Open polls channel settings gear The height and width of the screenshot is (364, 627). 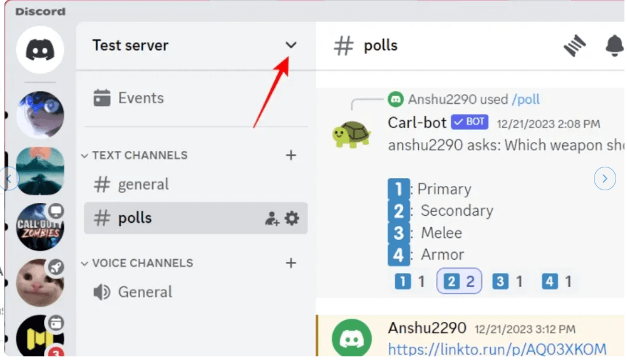click(292, 218)
